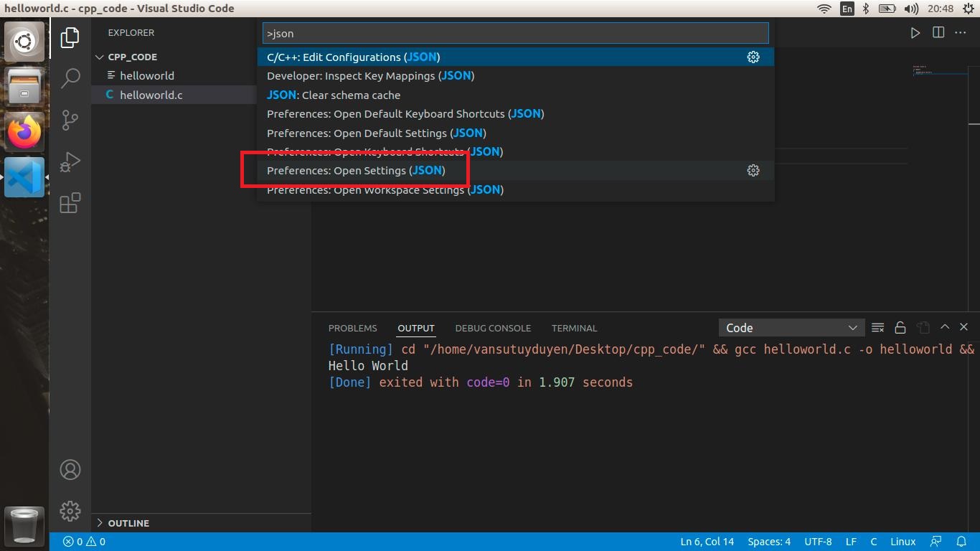
Task: Open the Trash in the launcher
Action: click(x=24, y=525)
